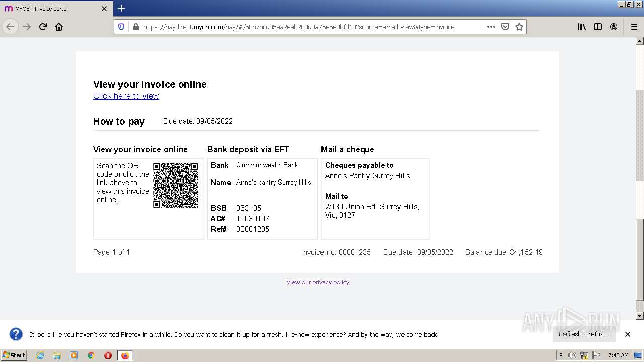
Task: Open File Explorer from taskbar
Action: pos(57,355)
